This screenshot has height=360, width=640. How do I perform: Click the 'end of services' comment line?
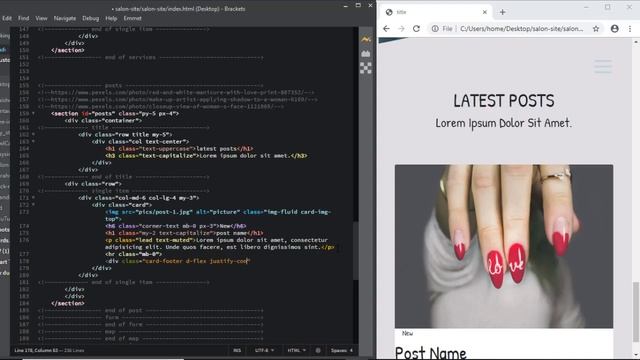tap(151, 57)
